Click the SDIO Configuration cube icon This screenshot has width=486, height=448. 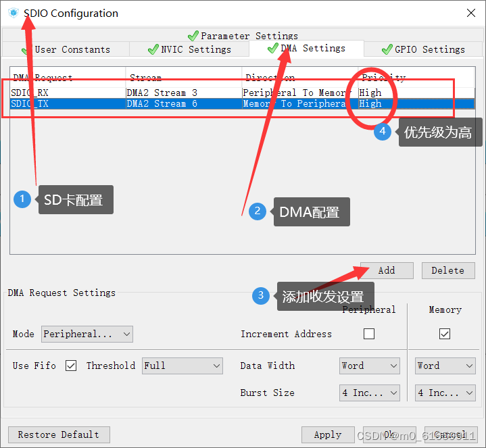[14, 13]
